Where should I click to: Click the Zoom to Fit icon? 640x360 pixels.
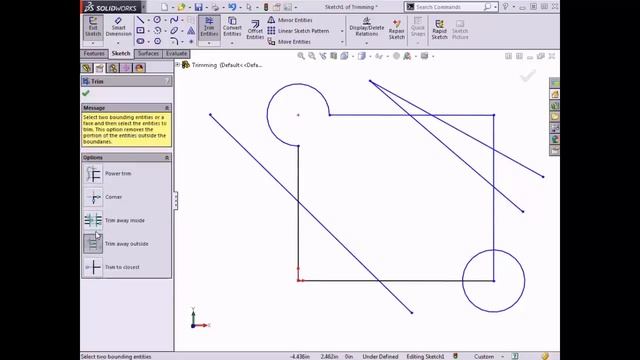click(x=301, y=56)
